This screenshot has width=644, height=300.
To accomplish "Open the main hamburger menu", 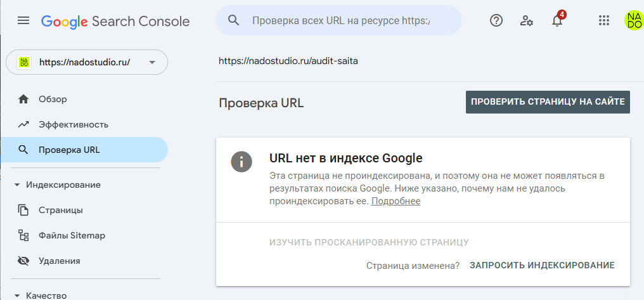I will click(23, 21).
